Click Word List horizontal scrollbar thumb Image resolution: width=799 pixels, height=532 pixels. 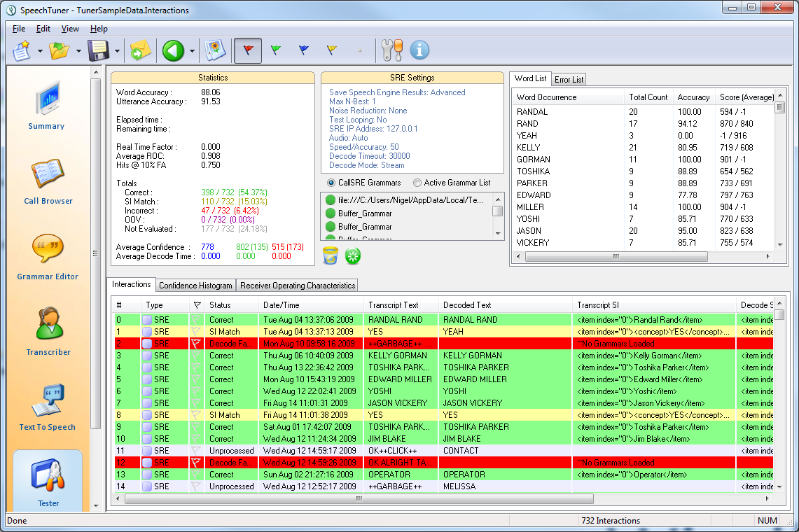click(x=616, y=256)
